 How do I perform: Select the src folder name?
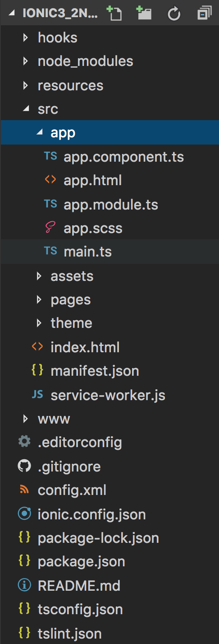point(48,109)
